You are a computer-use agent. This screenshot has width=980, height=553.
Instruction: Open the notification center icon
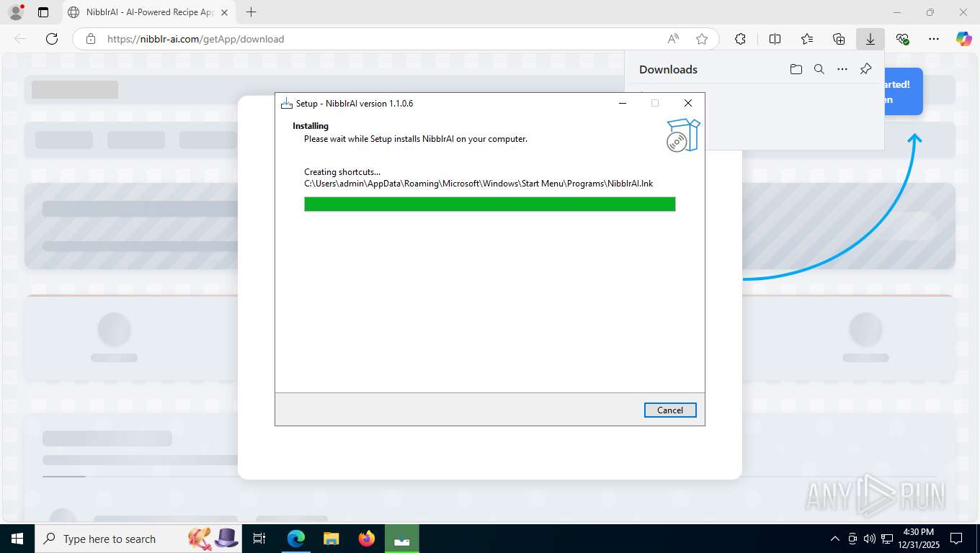956,539
